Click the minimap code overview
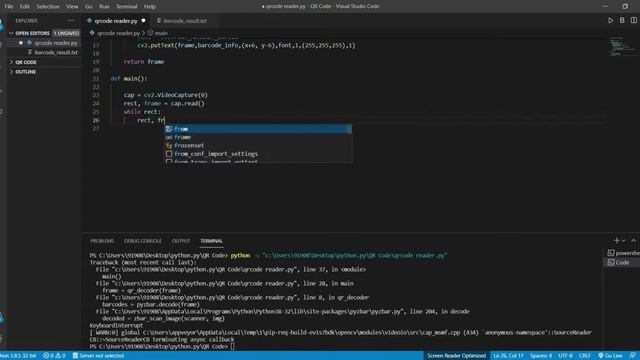Screen dimensions: 640x360 click(x=621, y=46)
